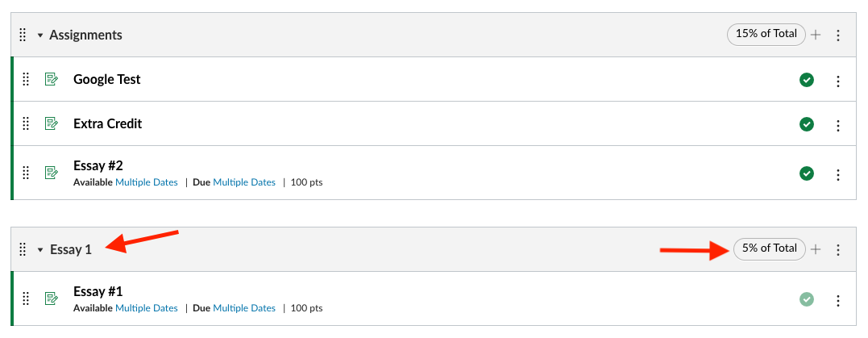Open the Essay #2 kebab options menu
This screenshot has width=868, height=338.
click(838, 174)
